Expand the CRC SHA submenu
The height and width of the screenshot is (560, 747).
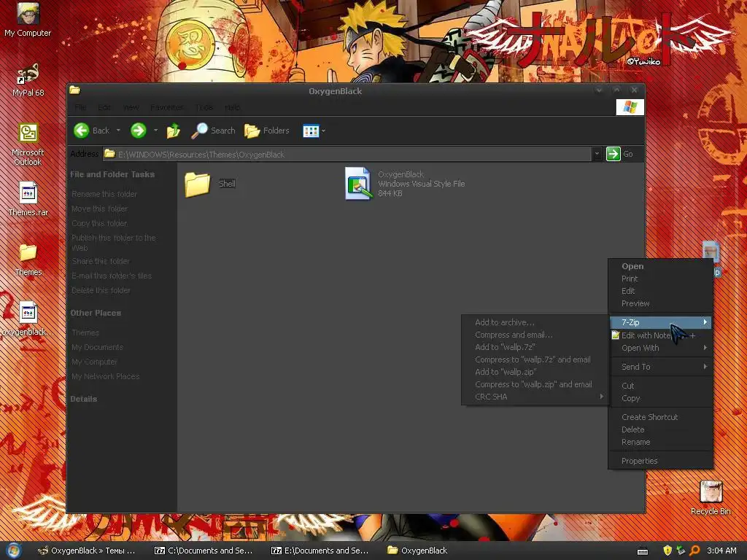pos(535,397)
